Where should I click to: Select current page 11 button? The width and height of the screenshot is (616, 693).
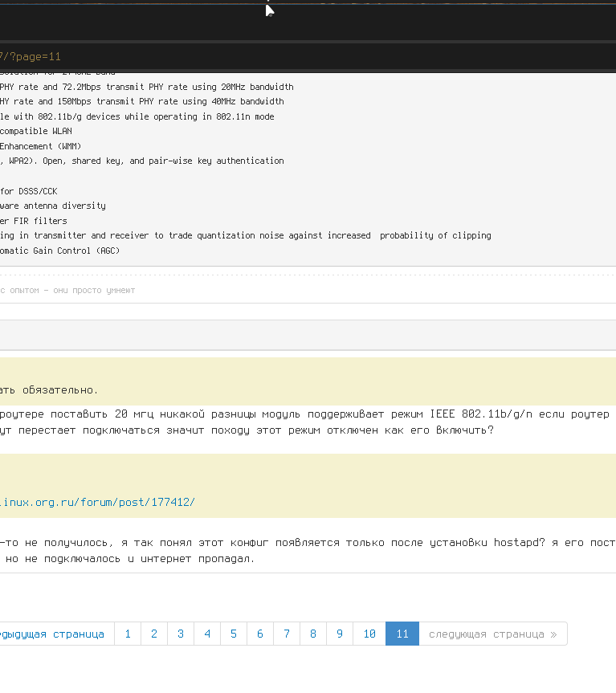(402, 634)
